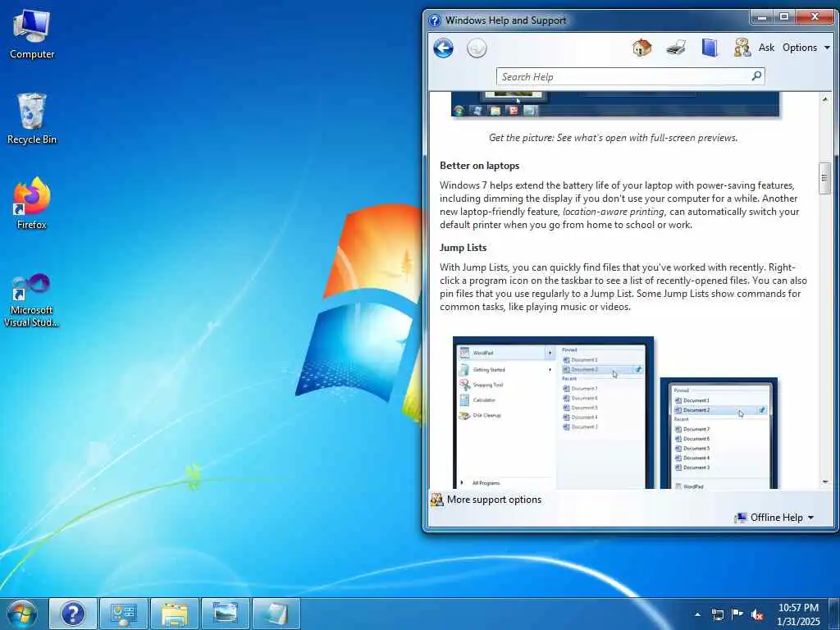Click scrollbar down arrow in Help window
The height and width of the screenshot is (630, 840).
click(825, 482)
